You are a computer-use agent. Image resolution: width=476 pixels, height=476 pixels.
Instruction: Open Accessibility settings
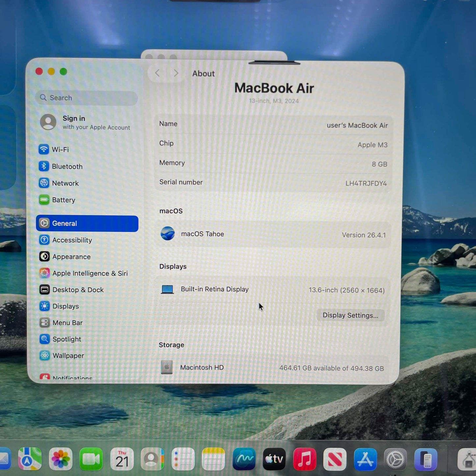(66, 240)
